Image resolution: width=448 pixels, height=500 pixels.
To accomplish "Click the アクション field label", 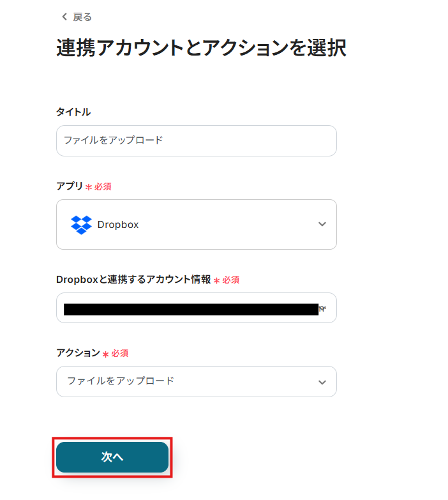I will click(78, 353).
